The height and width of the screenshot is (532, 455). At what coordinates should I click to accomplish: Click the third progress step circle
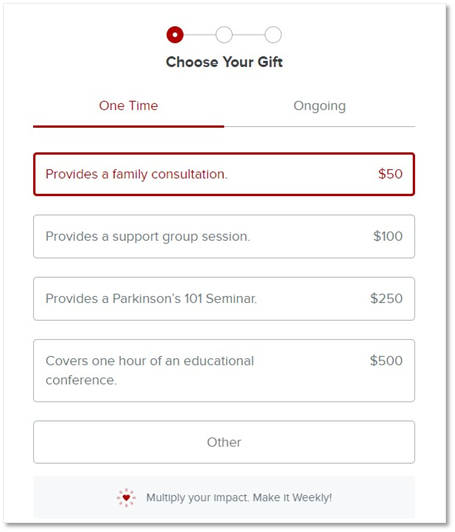click(273, 35)
